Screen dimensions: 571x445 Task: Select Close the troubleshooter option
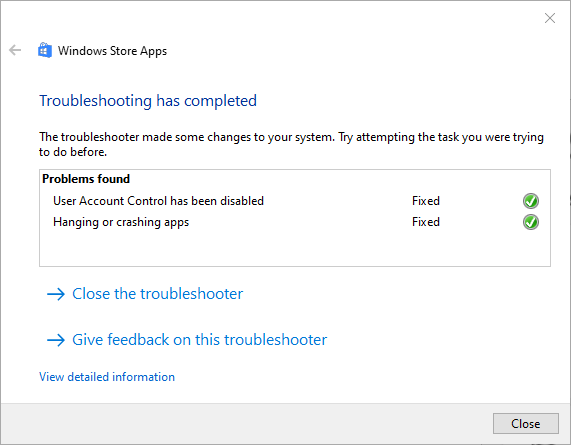pyautogui.click(x=157, y=294)
